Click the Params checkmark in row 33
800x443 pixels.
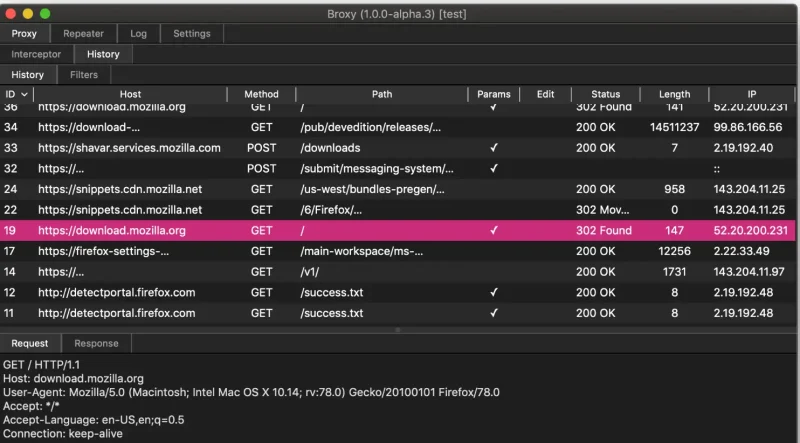[493, 147]
